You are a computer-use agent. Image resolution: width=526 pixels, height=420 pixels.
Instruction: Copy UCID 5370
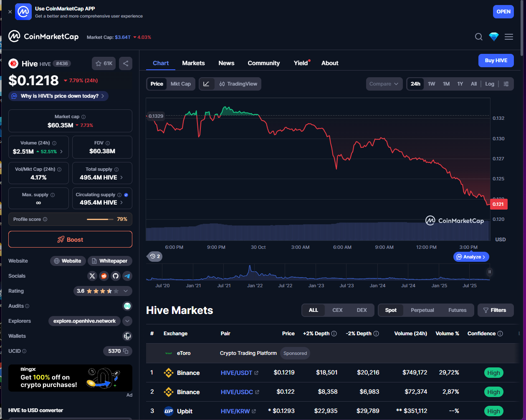point(125,351)
